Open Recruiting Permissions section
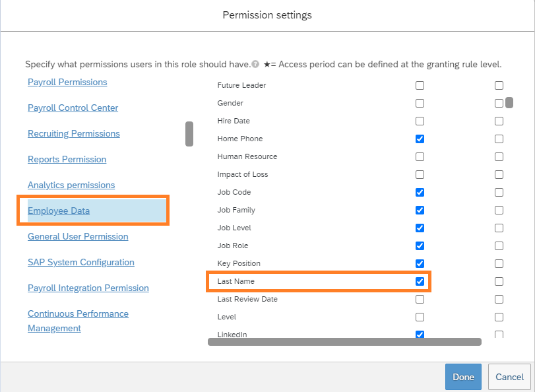535x392 pixels. (x=74, y=133)
